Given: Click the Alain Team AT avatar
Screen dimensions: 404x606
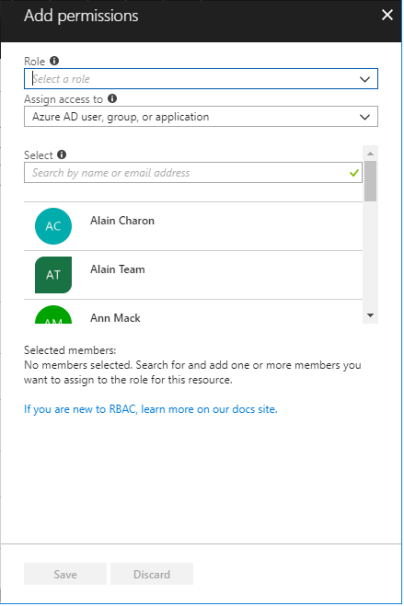Looking at the screenshot, I should [x=53, y=275].
